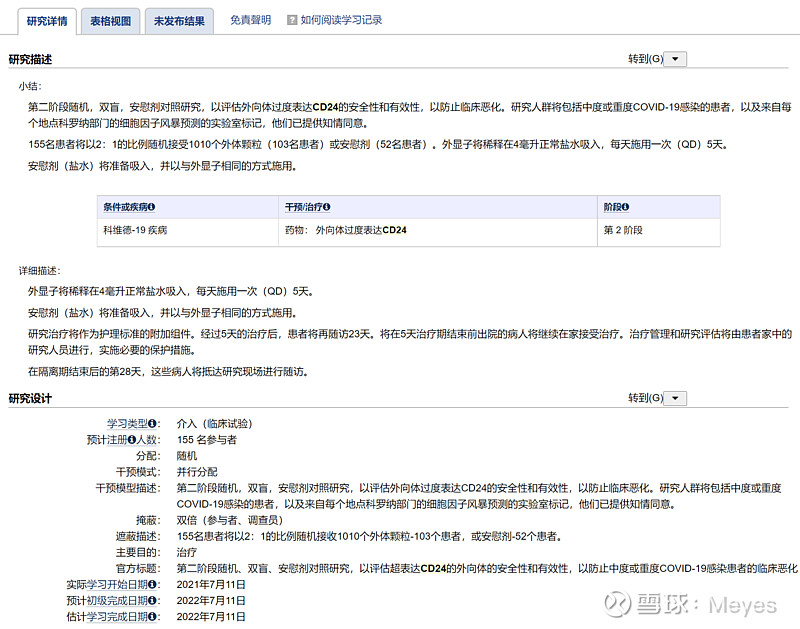Select the 双倍（参与者、调查员）value
Screen dimensions: 800x629
coord(230,520)
